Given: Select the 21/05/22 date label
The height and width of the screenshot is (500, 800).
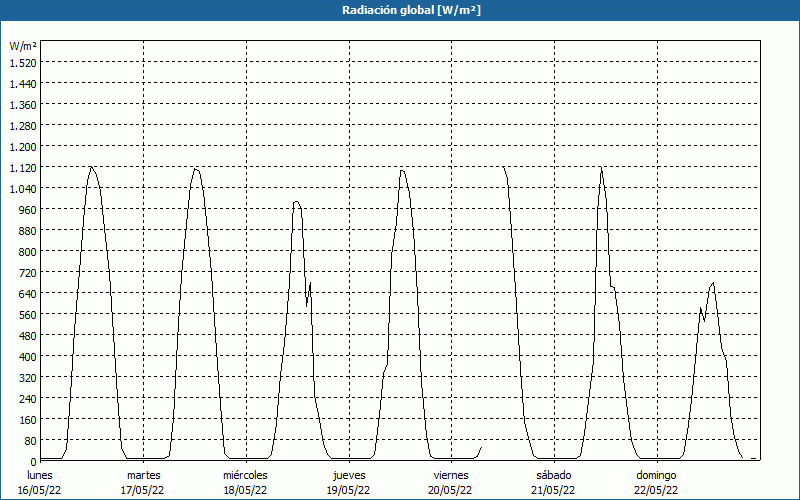Looking at the screenshot, I should click(x=553, y=490).
